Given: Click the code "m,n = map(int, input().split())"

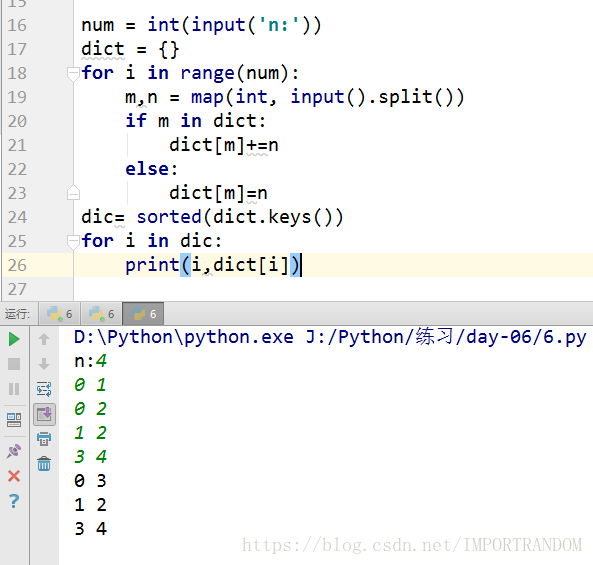Looking at the screenshot, I should click(x=295, y=97).
